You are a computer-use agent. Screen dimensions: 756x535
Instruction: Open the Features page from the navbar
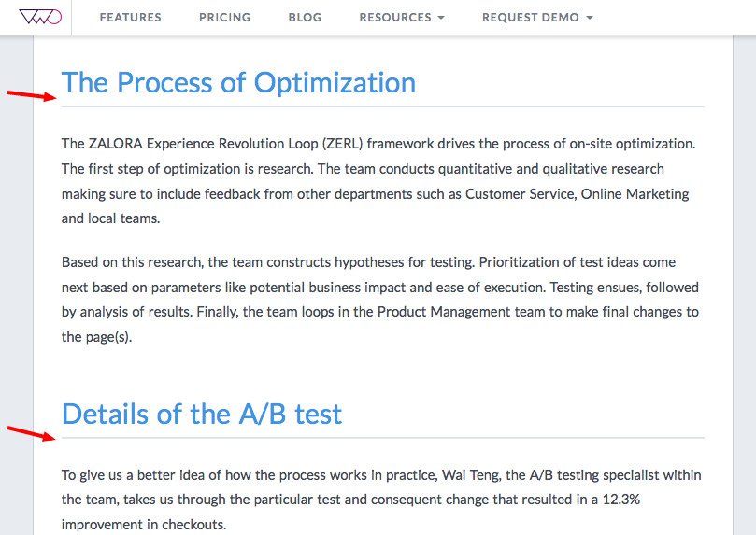130,18
